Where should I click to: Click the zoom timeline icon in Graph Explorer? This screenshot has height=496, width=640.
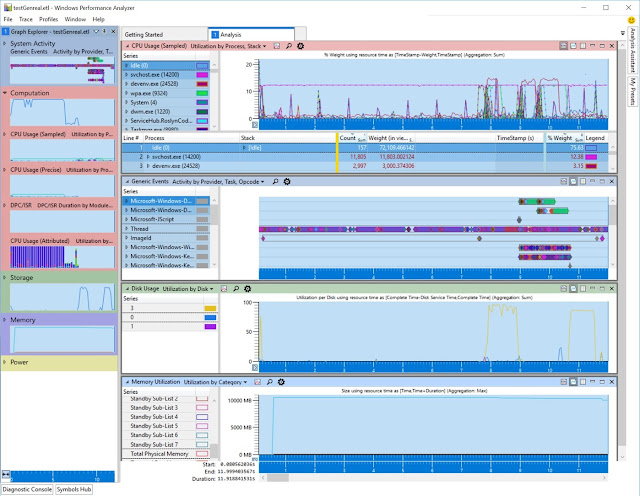(x=6, y=474)
